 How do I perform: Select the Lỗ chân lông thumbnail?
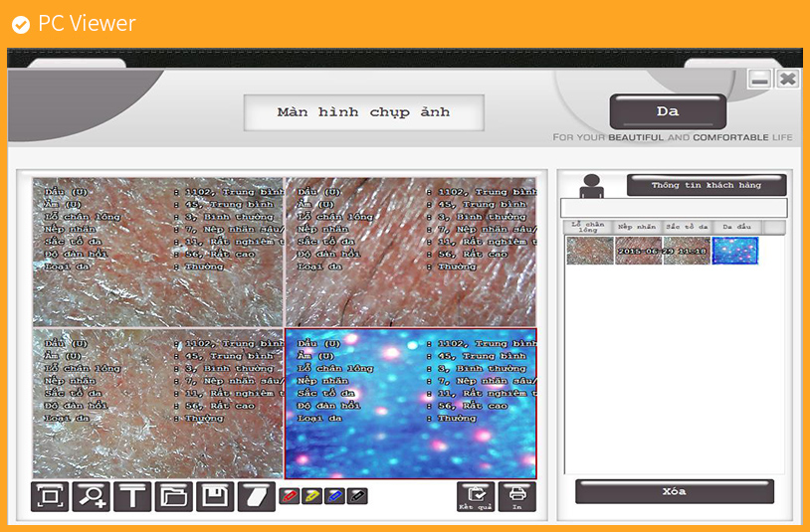[x=590, y=251]
